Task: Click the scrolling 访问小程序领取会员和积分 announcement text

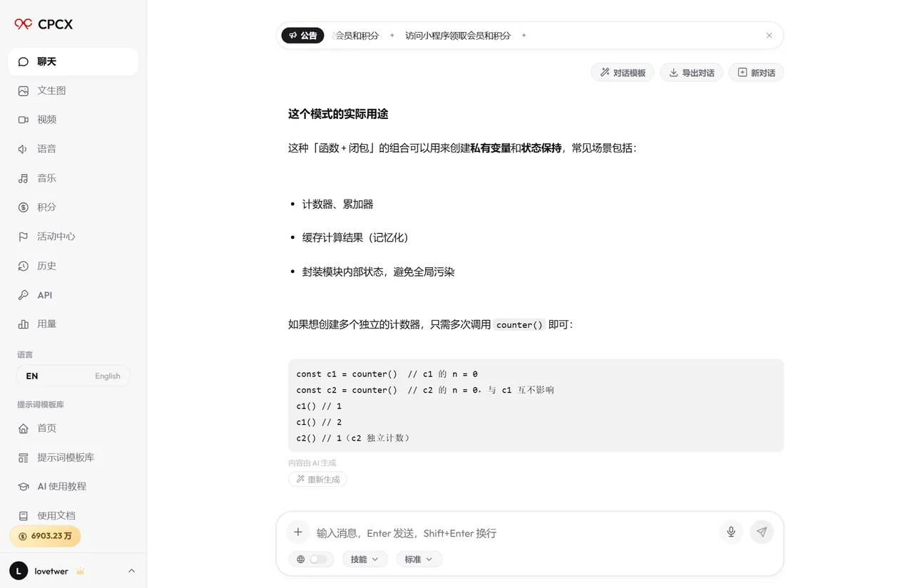Action: pos(458,36)
